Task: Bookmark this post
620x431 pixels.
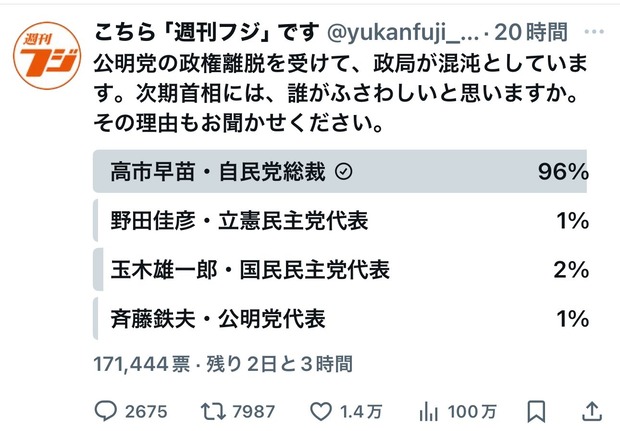Action: 536,412
